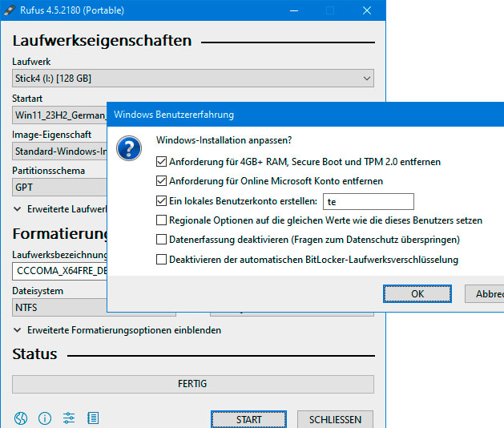Show the log via list icon
This screenshot has width=504, height=428.
tap(93, 418)
